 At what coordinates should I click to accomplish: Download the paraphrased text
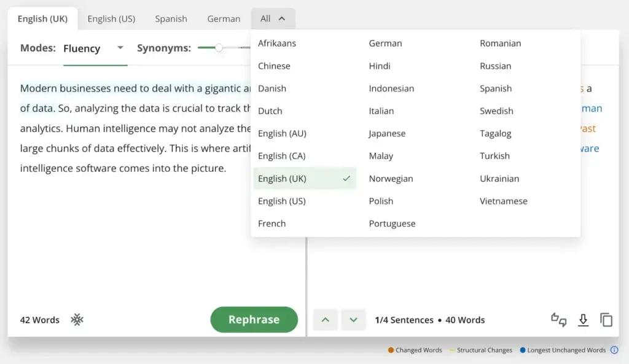point(583,319)
